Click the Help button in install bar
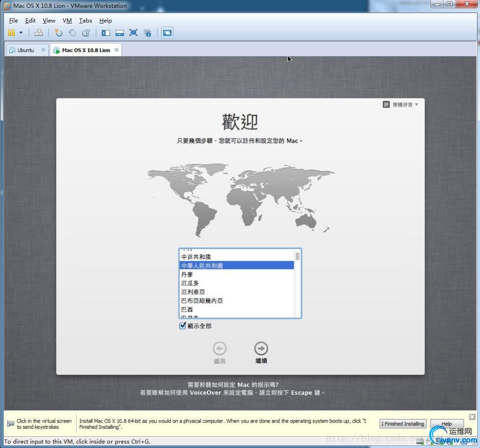The height and width of the screenshot is (448, 480). point(447,424)
